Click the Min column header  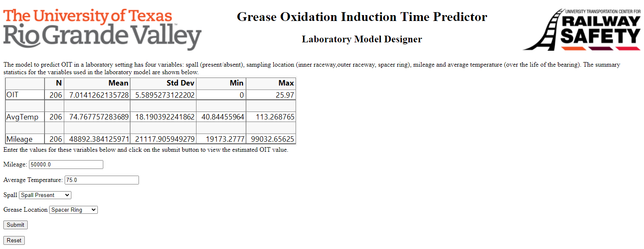tap(236, 83)
